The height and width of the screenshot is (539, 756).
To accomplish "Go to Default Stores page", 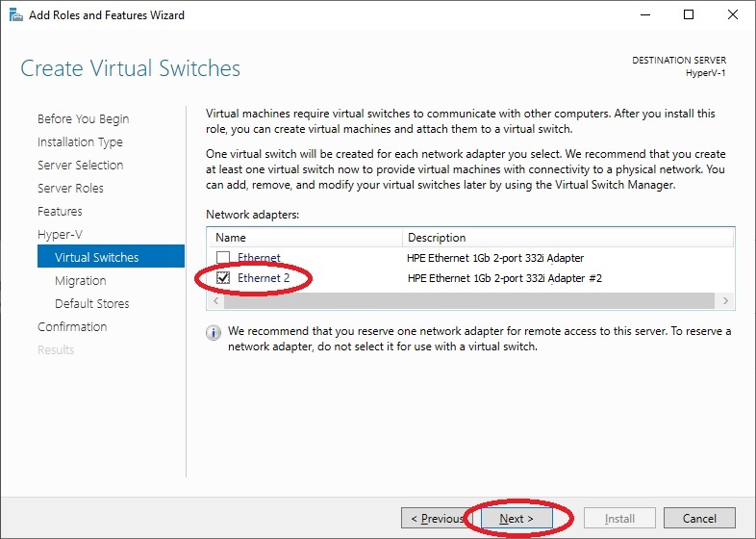I will coord(92,303).
